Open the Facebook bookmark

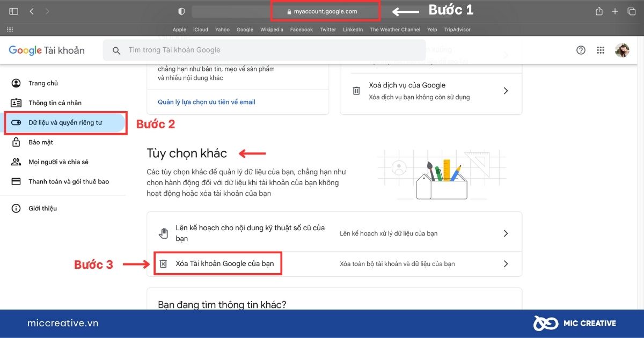coord(301,30)
